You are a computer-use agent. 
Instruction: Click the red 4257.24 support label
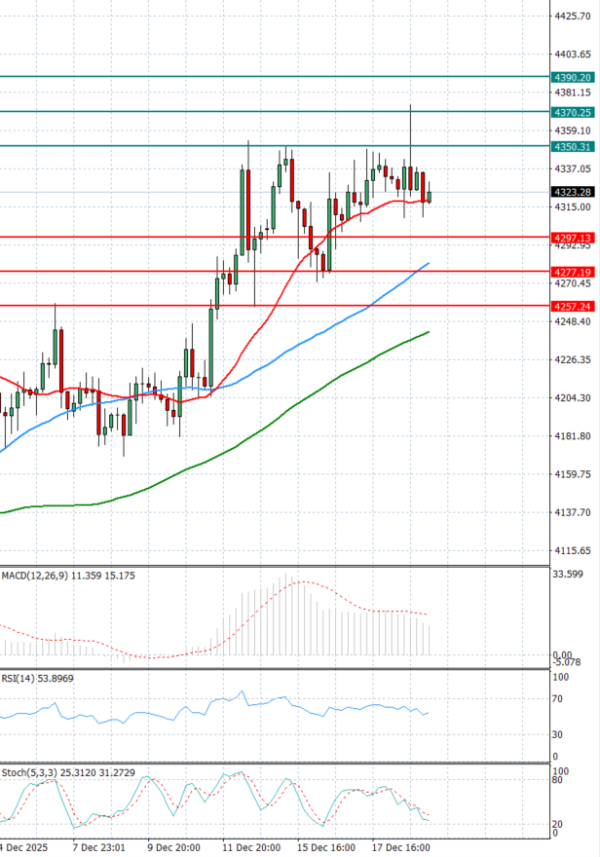point(572,306)
